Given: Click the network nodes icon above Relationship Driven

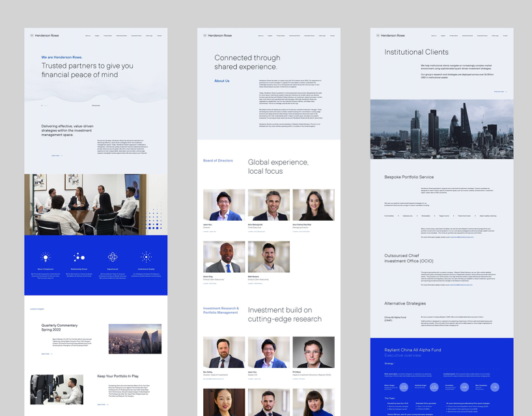Looking at the screenshot, I should [x=79, y=257].
